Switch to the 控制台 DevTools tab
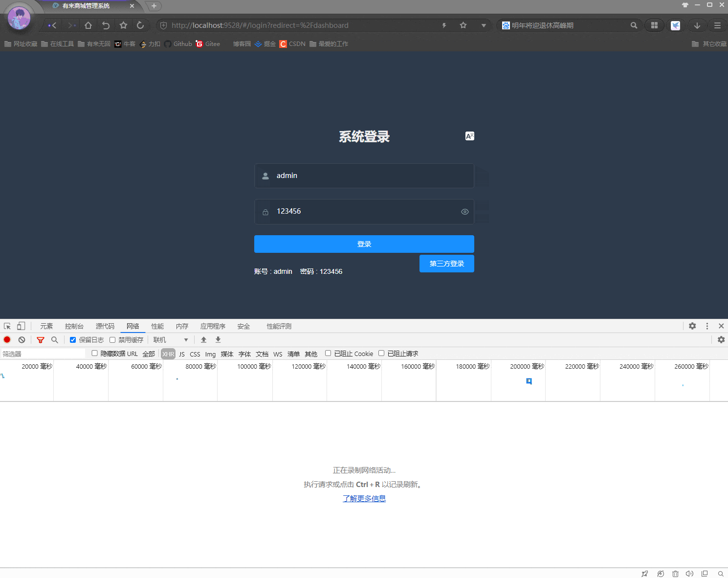This screenshot has width=728, height=578. [x=74, y=326]
